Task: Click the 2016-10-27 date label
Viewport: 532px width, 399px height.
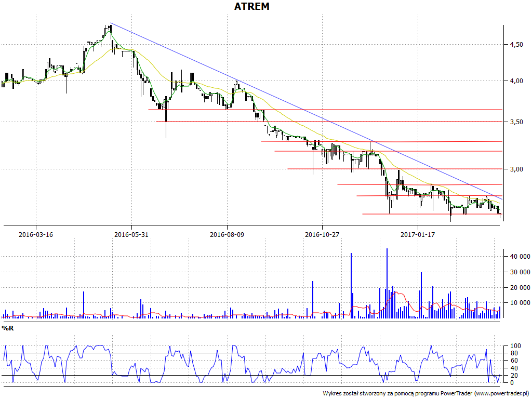Action: [x=322, y=234]
